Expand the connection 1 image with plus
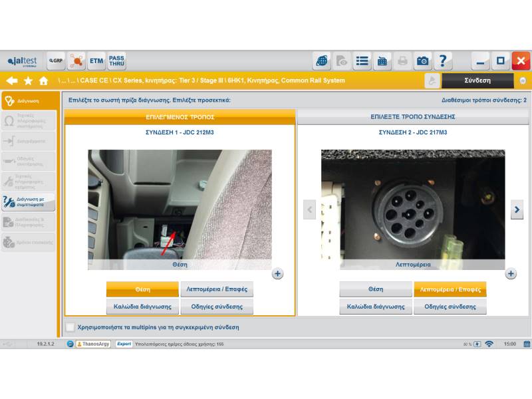This screenshot has width=532, height=399. (277, 273)
